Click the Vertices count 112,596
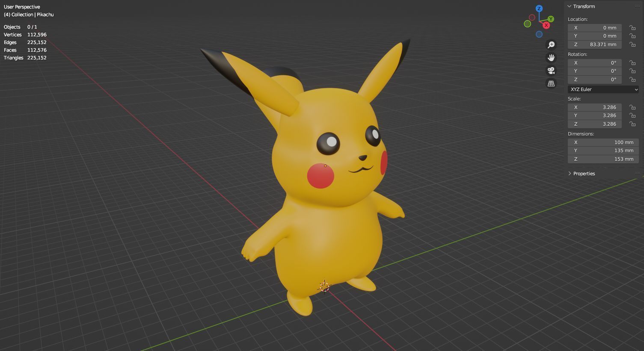The image size is (644, 351). click(x=37, y=35)
